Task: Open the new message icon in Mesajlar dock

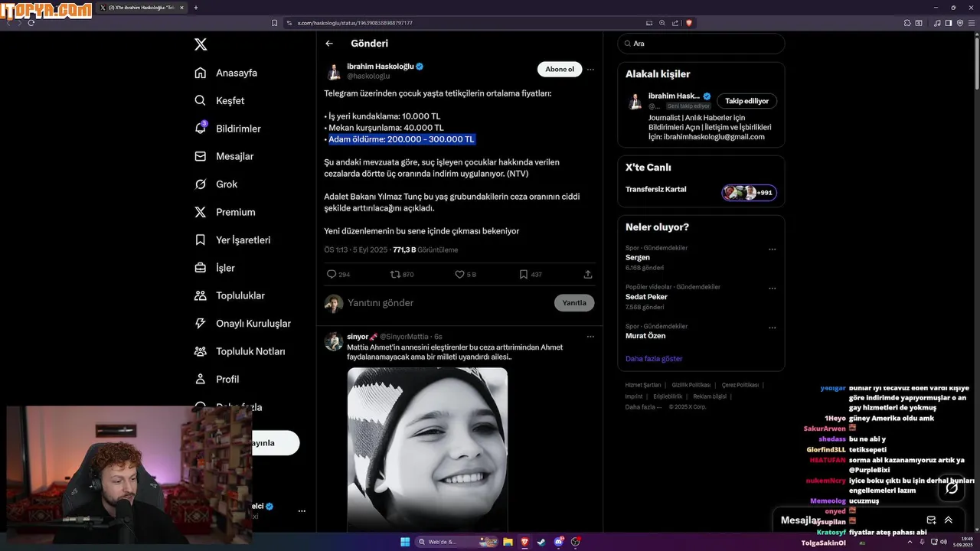Action: (931, 520)
